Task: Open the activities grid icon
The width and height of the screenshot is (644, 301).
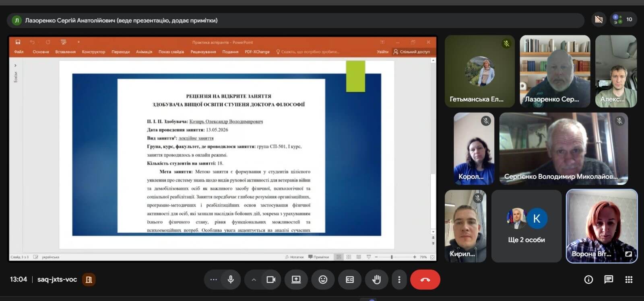Action: (x=629, y=279)
